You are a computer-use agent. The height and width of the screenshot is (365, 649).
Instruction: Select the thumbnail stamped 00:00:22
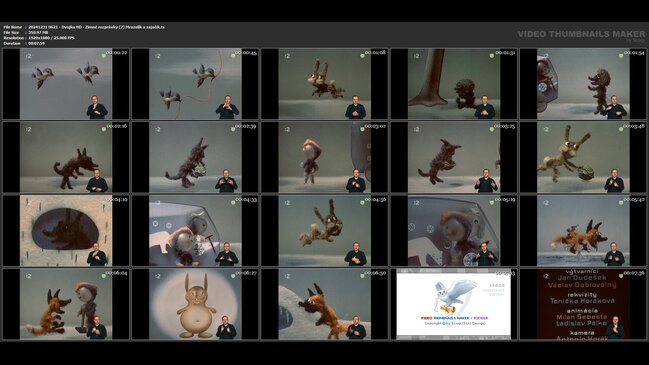[x=66, y=84]
